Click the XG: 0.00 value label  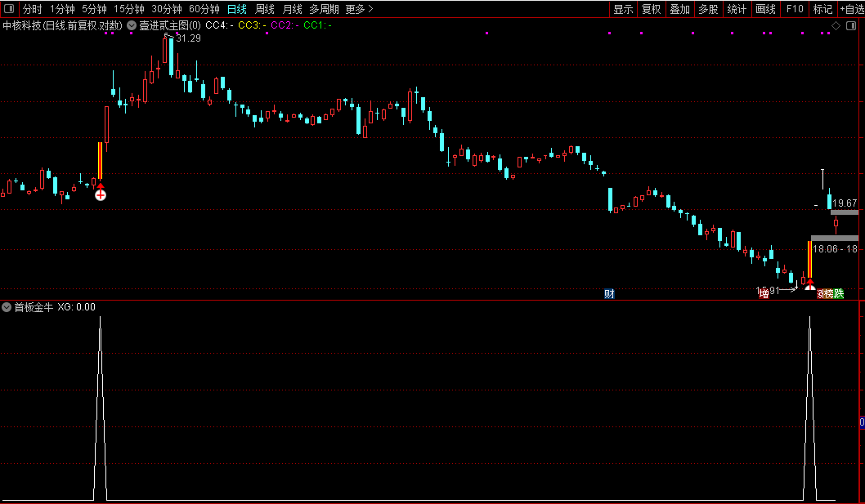76,307
